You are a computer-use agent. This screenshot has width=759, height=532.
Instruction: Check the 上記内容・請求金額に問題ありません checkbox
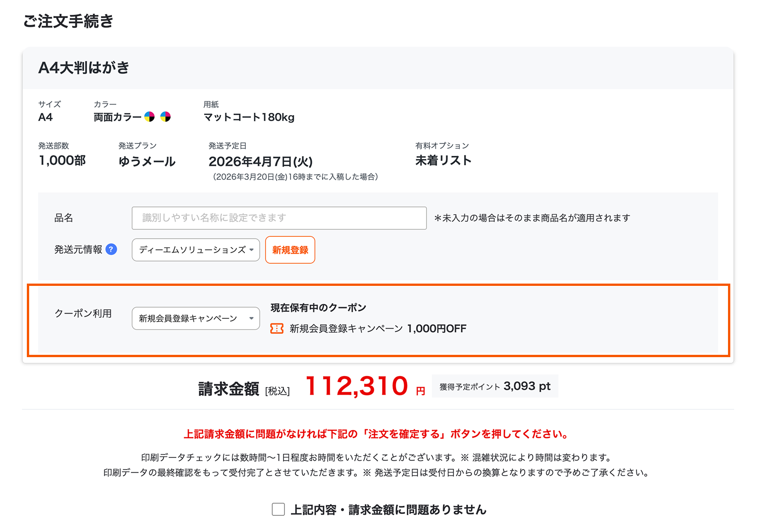(x=278, y=509)
